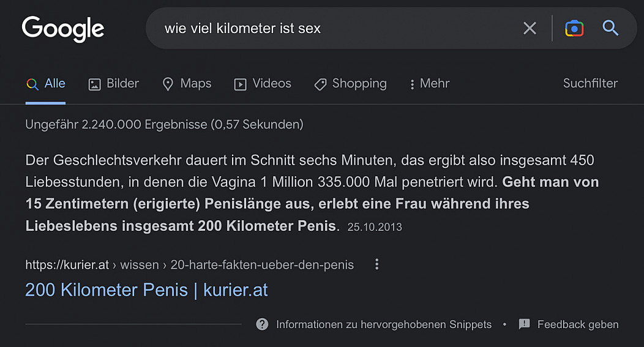Open the '200 Kilometer Penis | kurier.at' result
Screen dimensions: 644x347
click(146, 289)
